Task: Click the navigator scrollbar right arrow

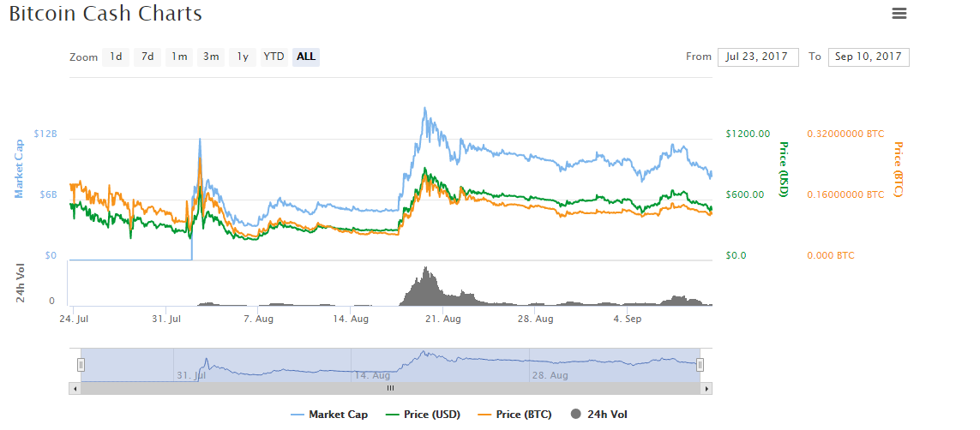Action: click(x=706, y=388)
